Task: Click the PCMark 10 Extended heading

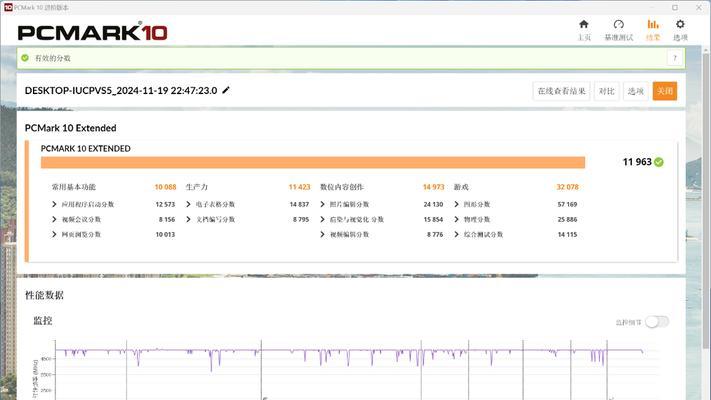Action: coord(70,128)
